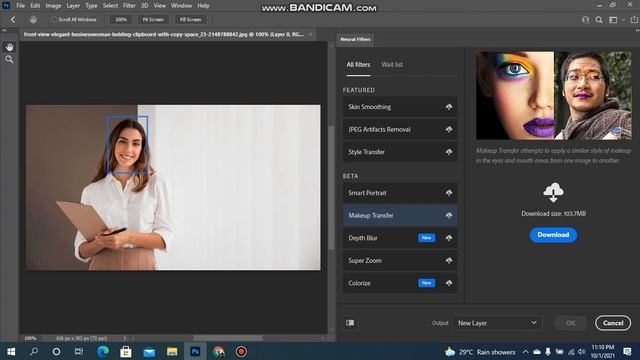Screen dimensions: 640x360
Task: Click the canvas horizontal scrollbar
Action: point(228,338)
